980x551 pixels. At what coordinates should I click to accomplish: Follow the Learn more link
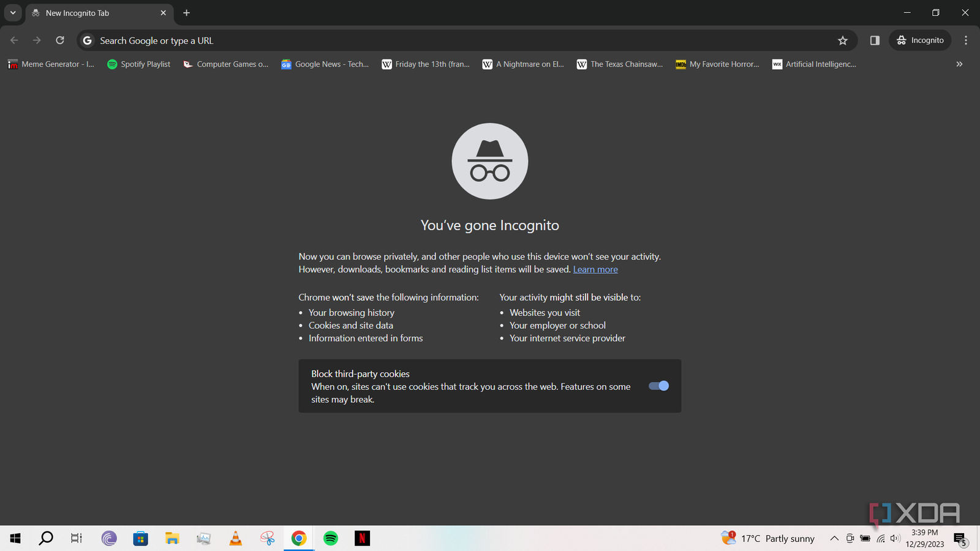coord(595,269)
